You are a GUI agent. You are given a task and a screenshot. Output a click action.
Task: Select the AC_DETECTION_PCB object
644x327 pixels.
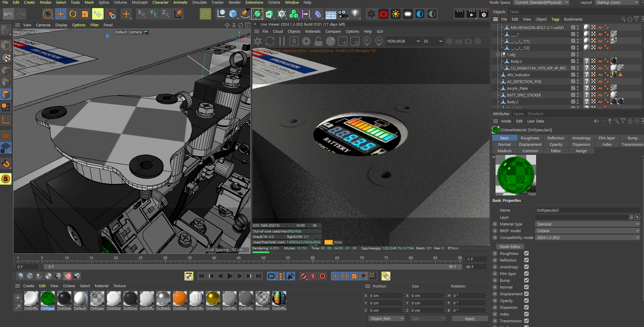pos(524,82)
